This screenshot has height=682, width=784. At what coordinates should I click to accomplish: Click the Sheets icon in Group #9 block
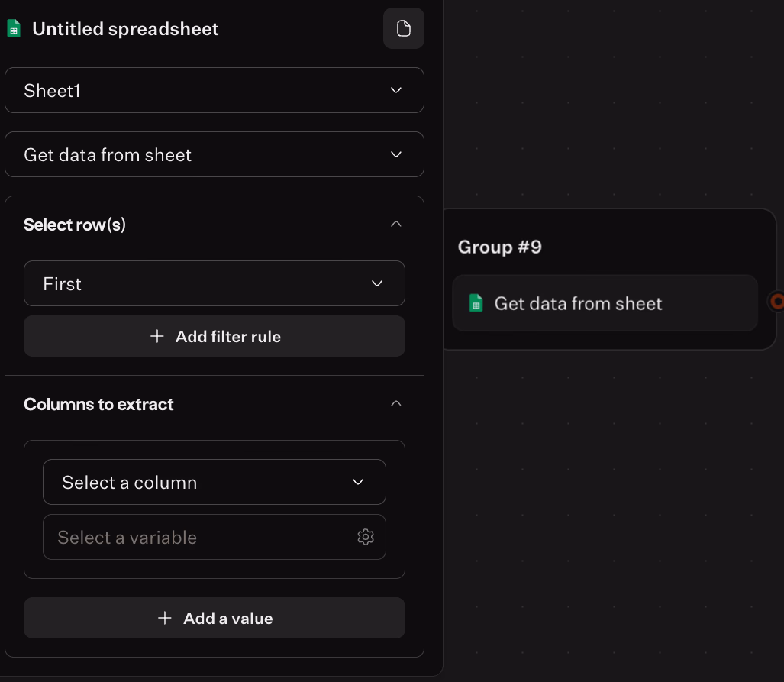tap(476, 304)
